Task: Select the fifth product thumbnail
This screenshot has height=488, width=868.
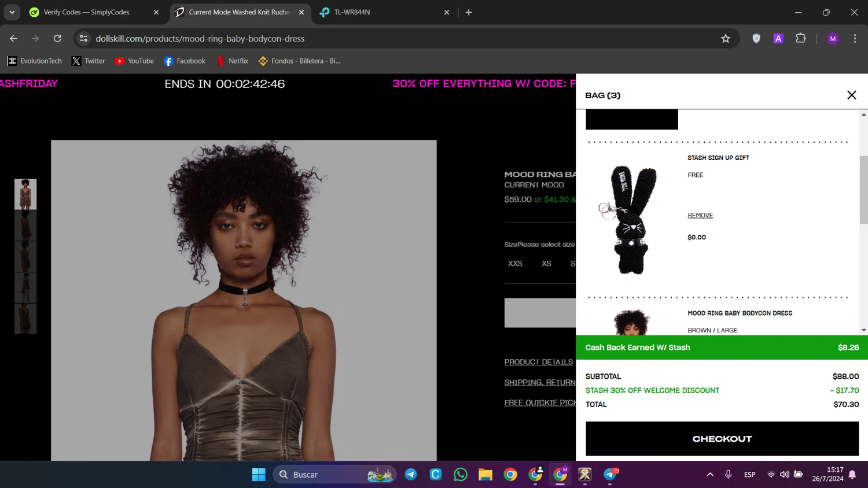Action: (x=25, y=319)
